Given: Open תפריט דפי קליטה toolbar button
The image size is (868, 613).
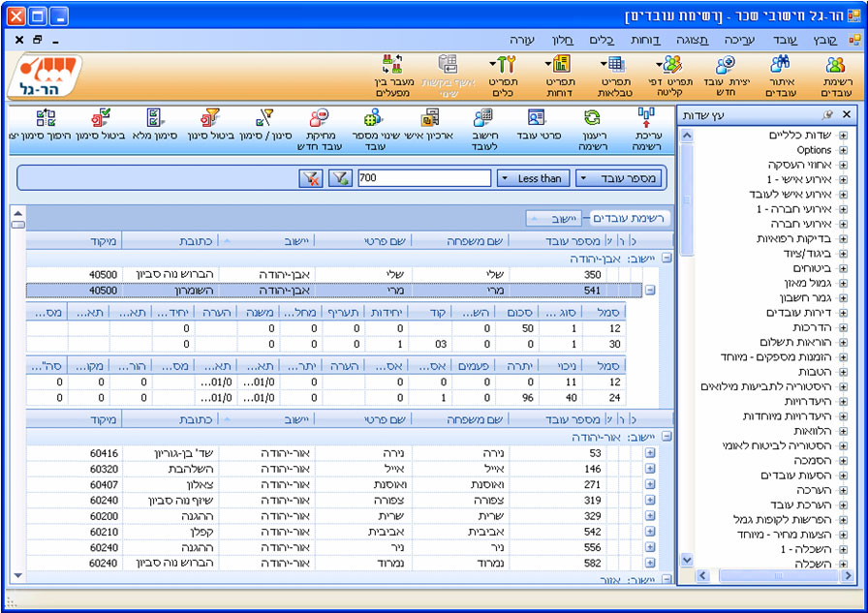Looking at the screenshot, I should (x=670, y=76).
